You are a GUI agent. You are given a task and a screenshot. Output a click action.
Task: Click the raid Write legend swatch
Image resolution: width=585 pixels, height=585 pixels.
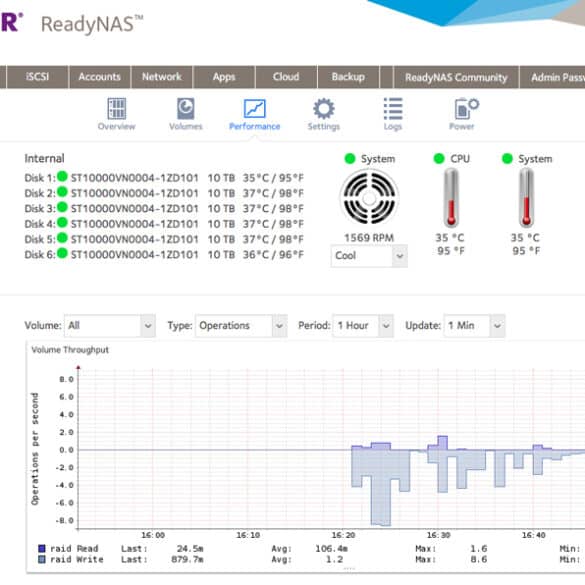[x=42, y=559]
